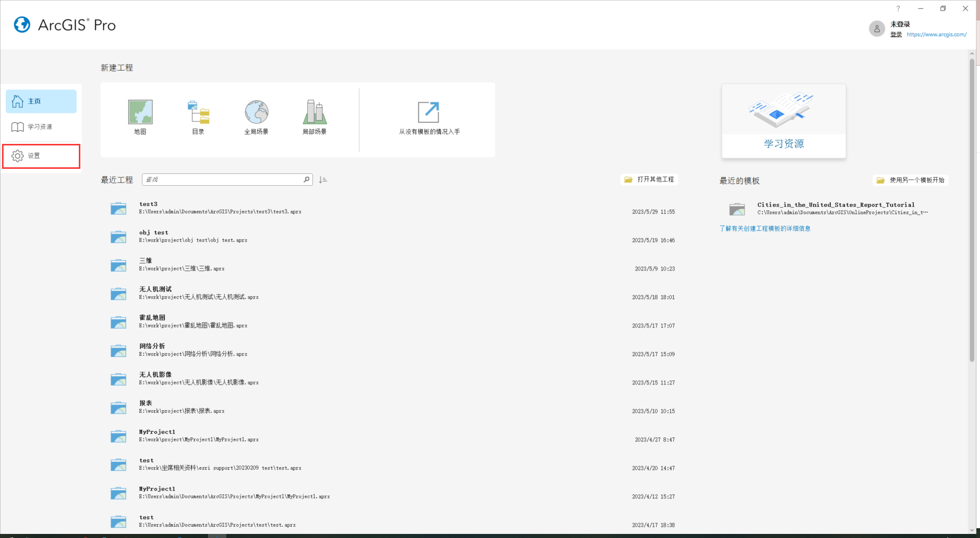Open recent project 霍乱地图
Image resolution: width=980 pixels, height=538 pixels.
pyautogui.click(x=393, y=322)
